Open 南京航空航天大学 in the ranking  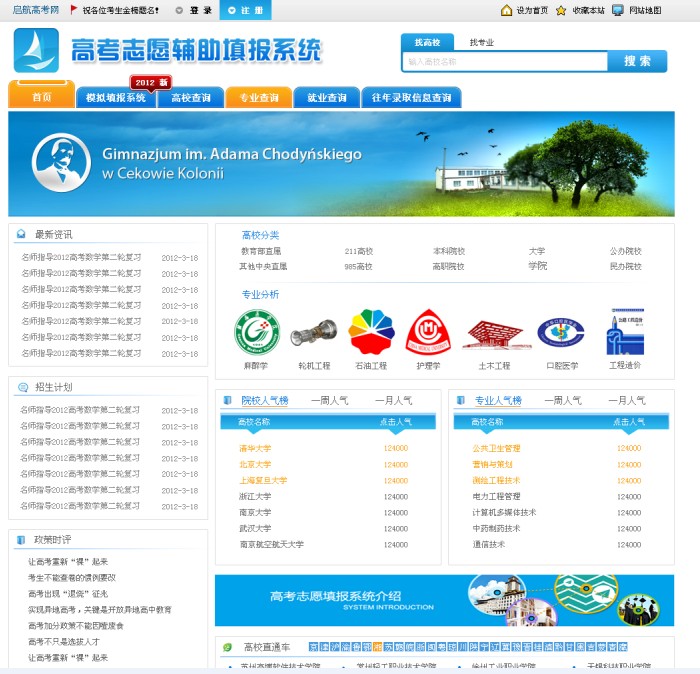[x=271, y=545]
